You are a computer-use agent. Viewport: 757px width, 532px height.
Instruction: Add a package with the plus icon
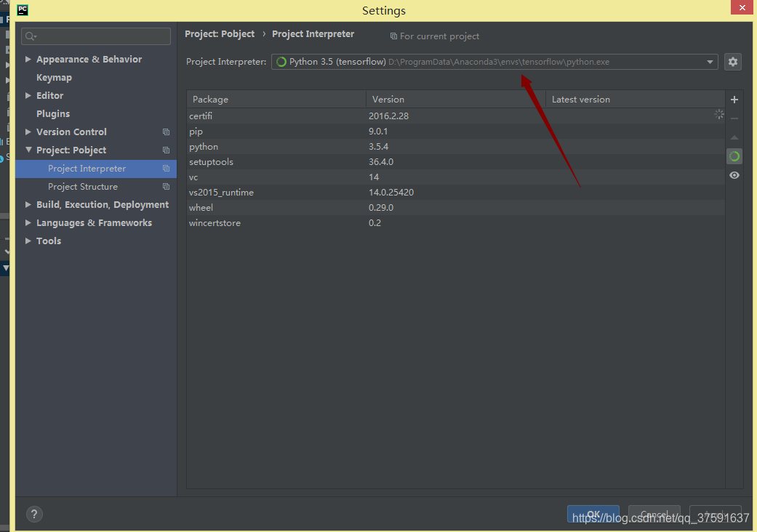(x=734, y=100)
